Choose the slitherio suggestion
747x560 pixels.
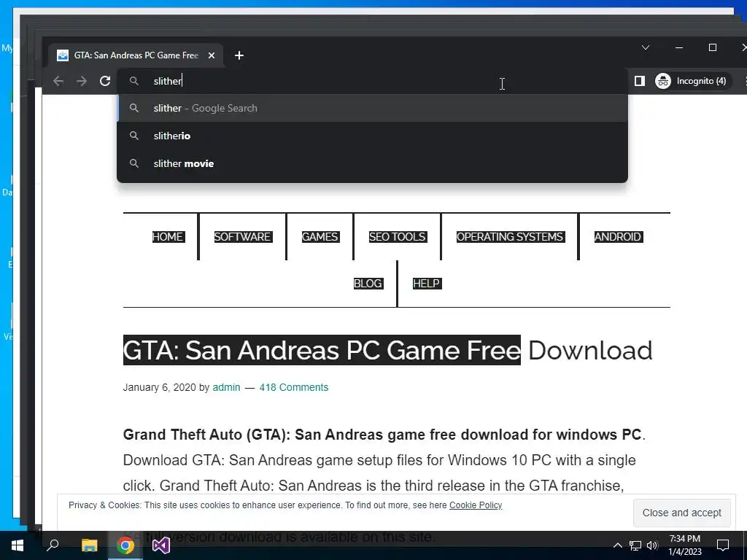[372, 136]
